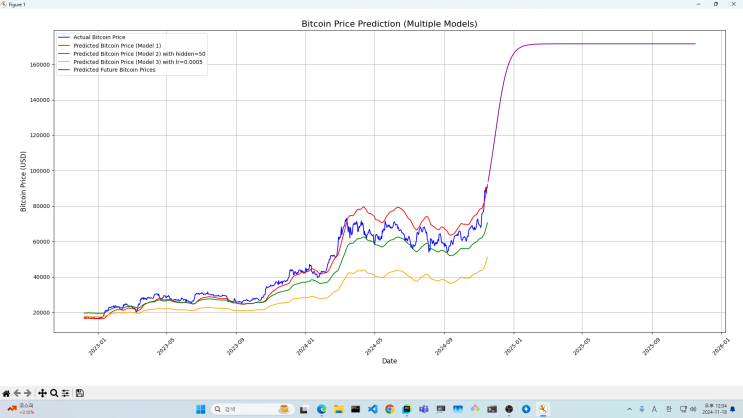Click the chart title Bitcoin Price Prediction
Screen dimensions: 743x418
tap(389, 24)
